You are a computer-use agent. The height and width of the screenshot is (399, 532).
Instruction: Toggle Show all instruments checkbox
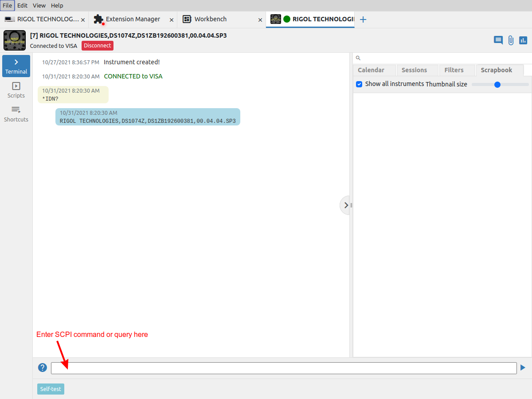(x=360, y=84)
